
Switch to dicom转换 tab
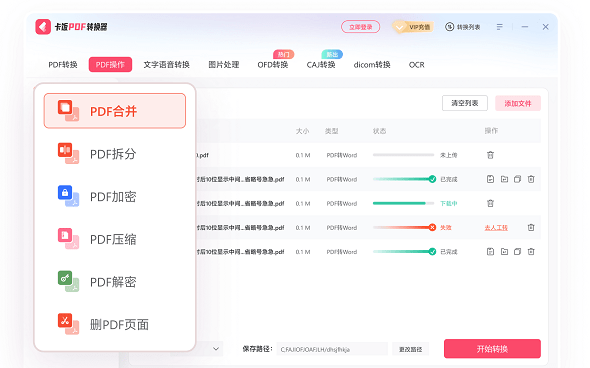[x=372, y=65]
